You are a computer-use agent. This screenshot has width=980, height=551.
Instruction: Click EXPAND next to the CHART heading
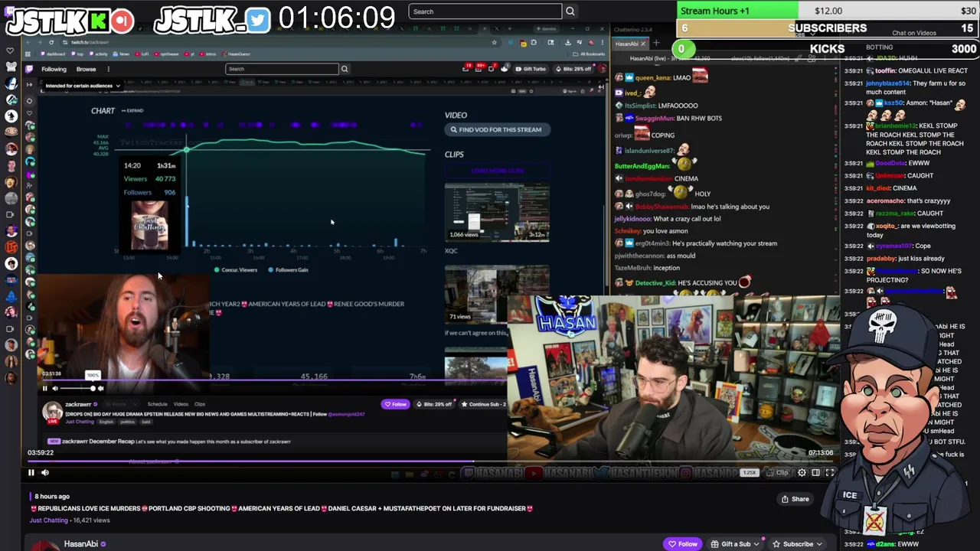(x=132, y=111)
